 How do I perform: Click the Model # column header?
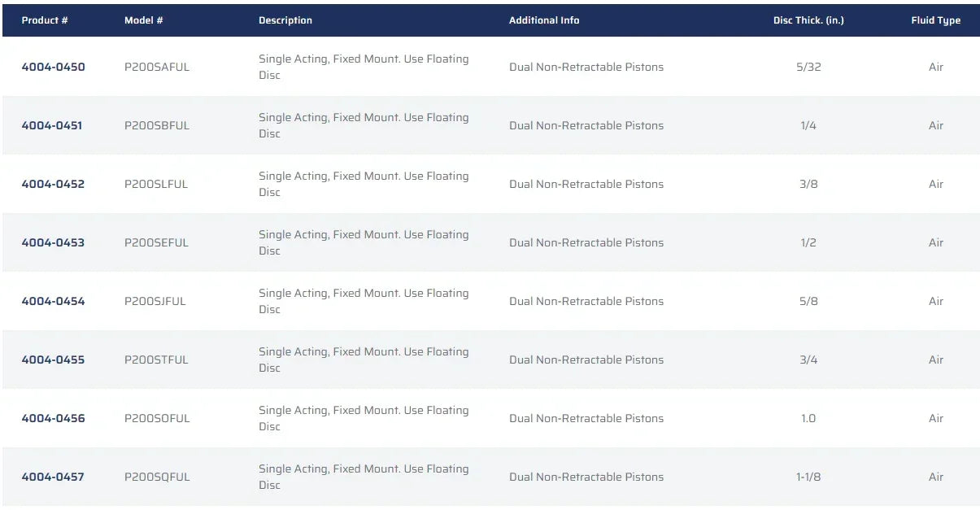(144, 20)
